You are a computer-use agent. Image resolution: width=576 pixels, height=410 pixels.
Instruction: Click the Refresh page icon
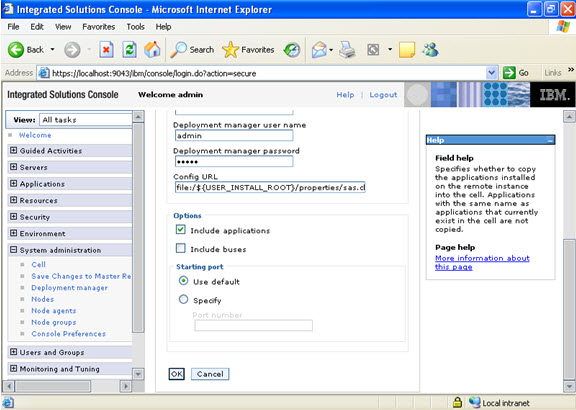pos(129,50)
